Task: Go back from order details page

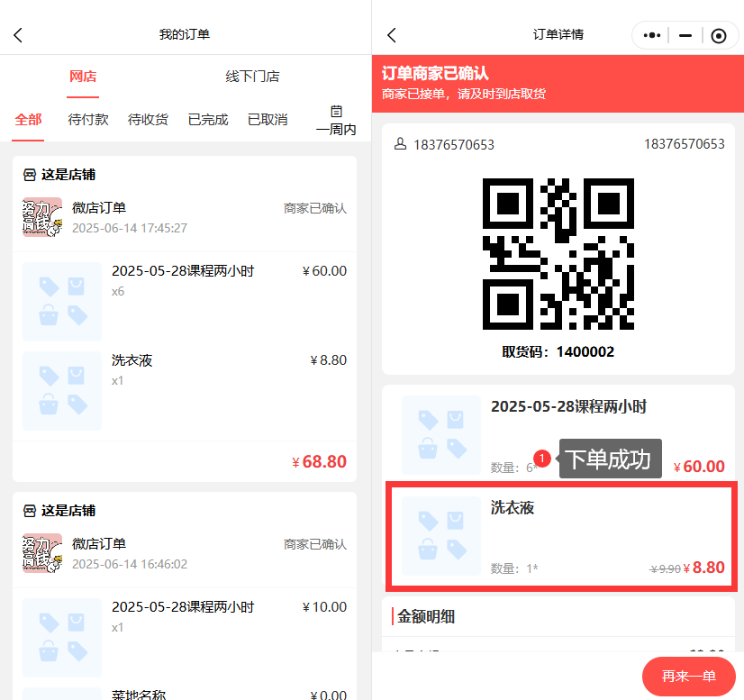Action: coord(391,35)
